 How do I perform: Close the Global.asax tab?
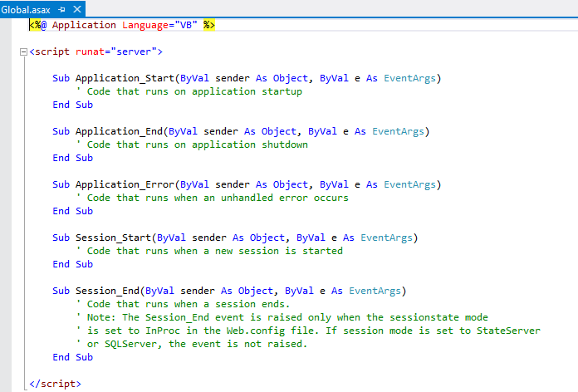(x=77, y=9)
